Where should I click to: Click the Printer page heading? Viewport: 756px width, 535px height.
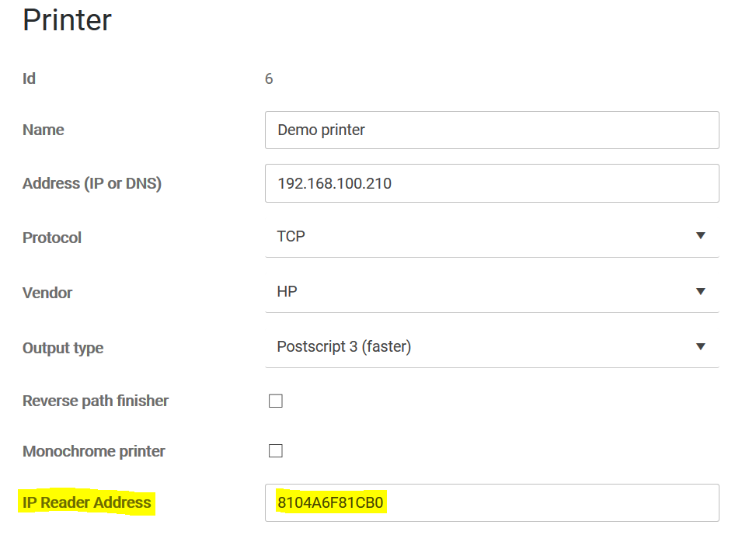(68, 20)
